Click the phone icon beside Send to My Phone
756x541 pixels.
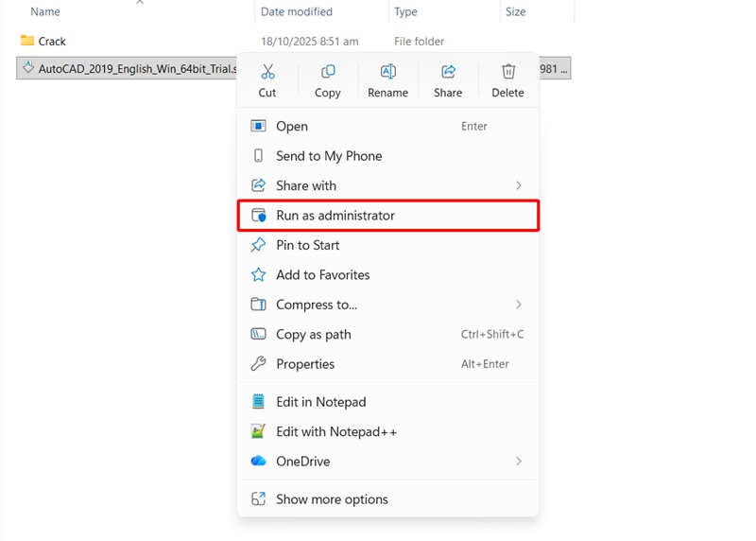pos(258,155)
